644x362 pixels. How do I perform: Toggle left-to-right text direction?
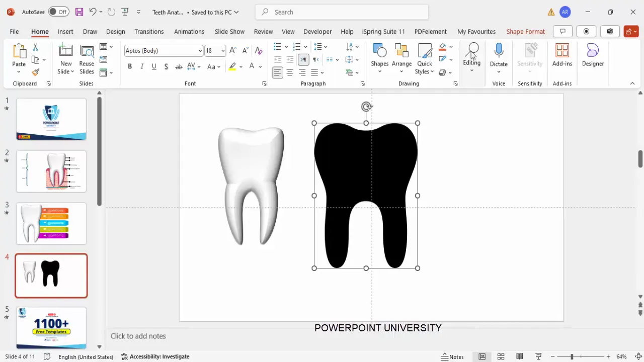[303, 60]
